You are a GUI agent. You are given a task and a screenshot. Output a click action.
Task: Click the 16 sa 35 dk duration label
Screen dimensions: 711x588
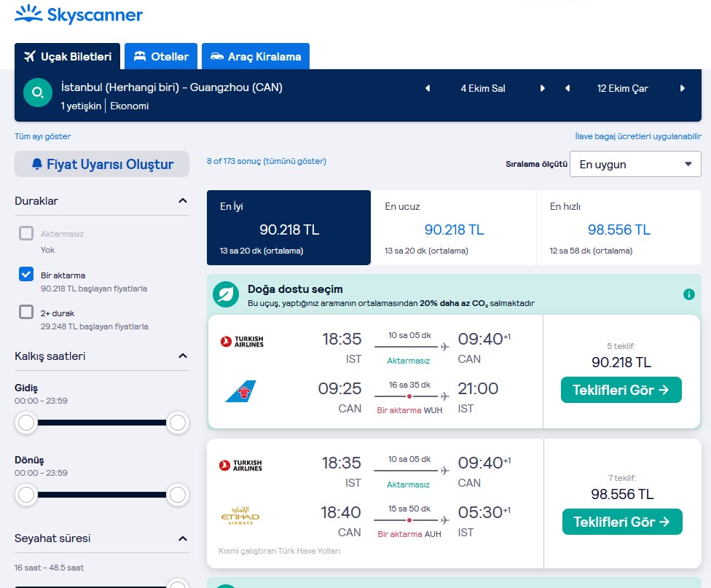[x=409, y=385]
